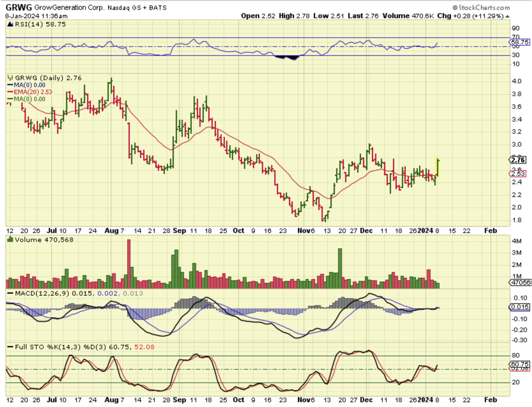
Task: Click the GRWG (Daily) 2.76 chart label
Action: pyautogui.click(x=48, y=78)
